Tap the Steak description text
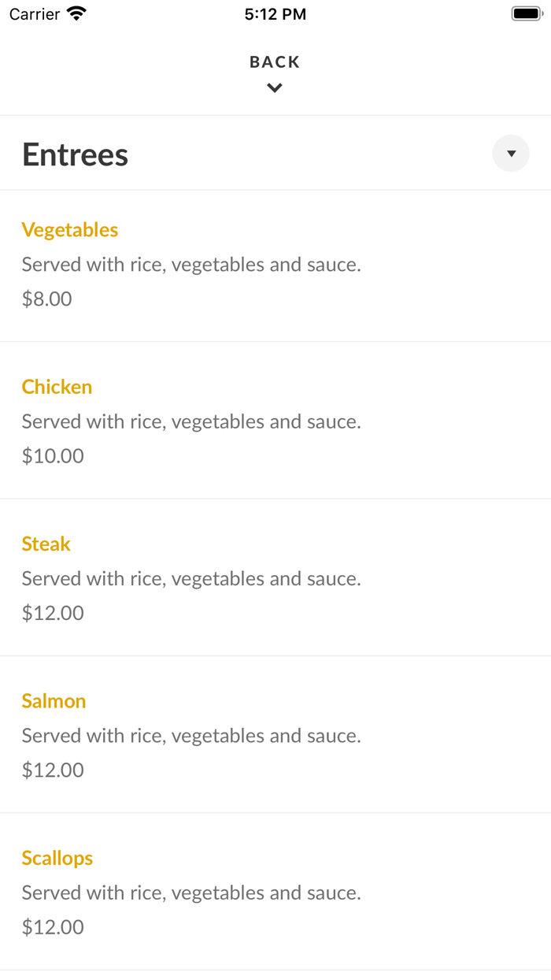This screenshot has width=551, height=980. coord(191,579)
